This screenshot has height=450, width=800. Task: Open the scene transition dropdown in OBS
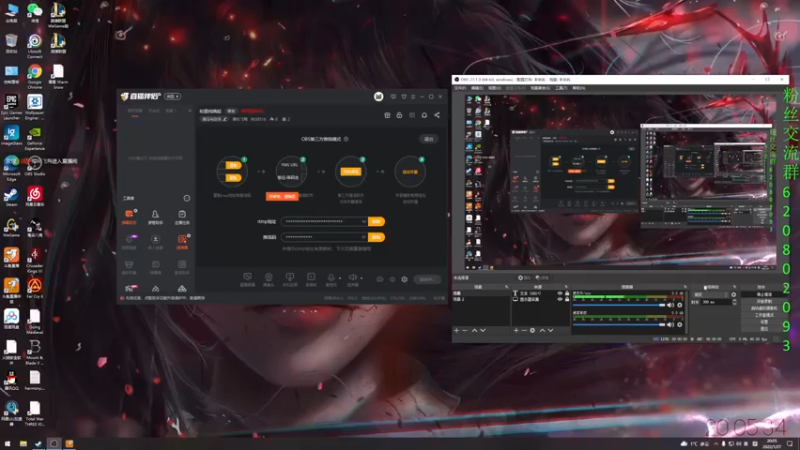click(710, 294)
